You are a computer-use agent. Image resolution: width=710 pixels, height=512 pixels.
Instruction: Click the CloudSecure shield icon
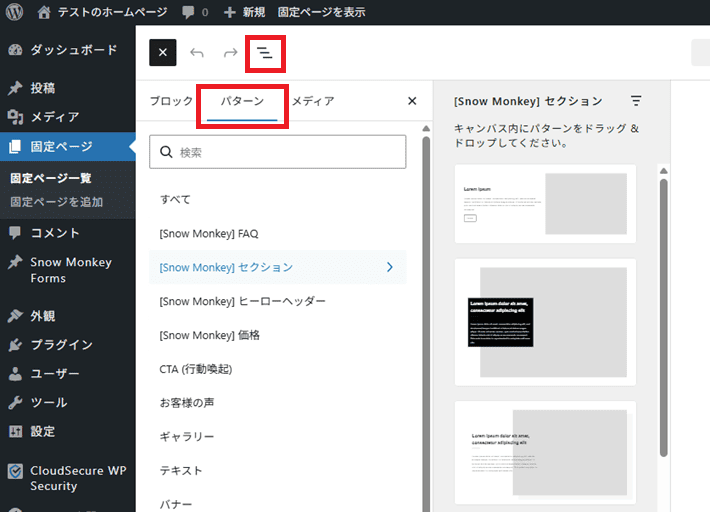pos(15,471)
